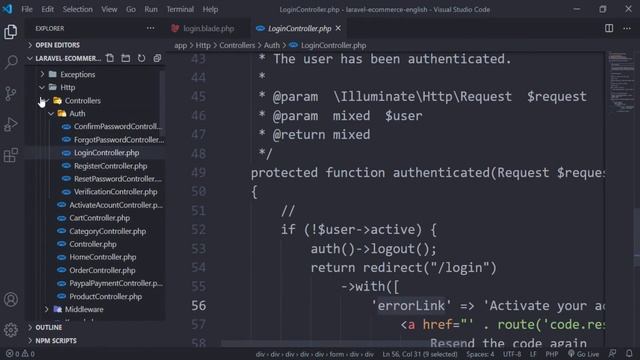Open Explorer views and more actions menu

(x=151, y=28)
